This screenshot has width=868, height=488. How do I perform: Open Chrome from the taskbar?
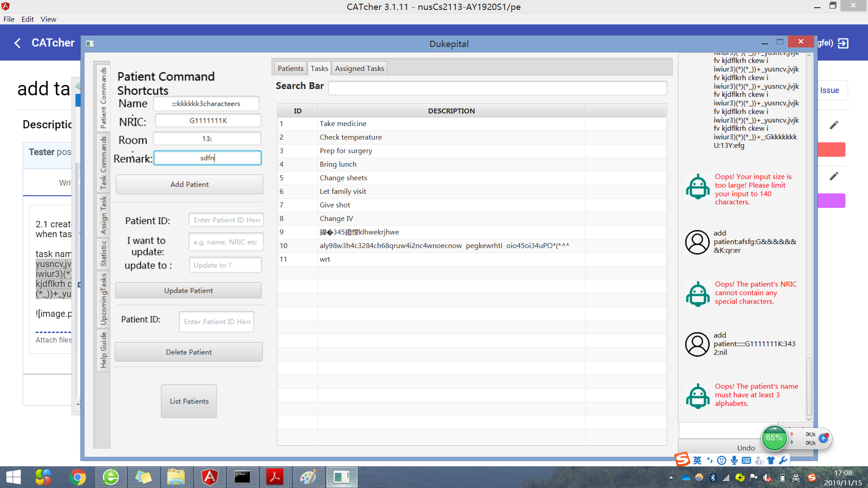click(x=77, y=477)
